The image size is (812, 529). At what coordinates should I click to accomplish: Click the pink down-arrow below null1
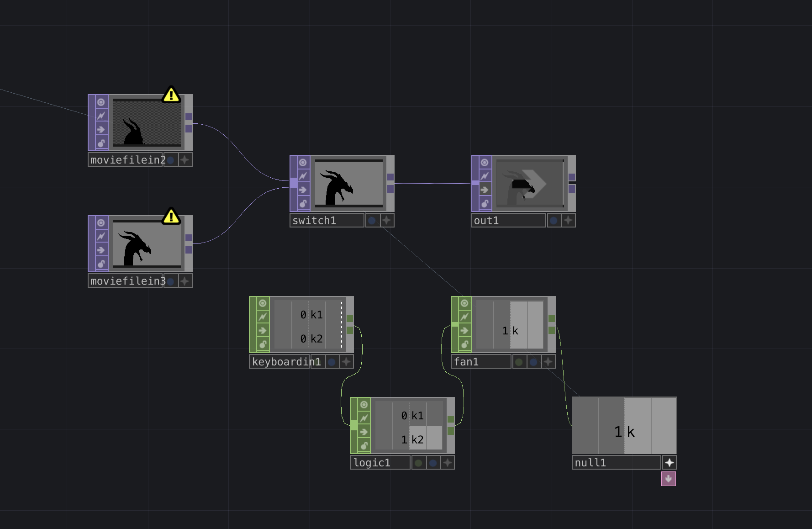point(668,478)
